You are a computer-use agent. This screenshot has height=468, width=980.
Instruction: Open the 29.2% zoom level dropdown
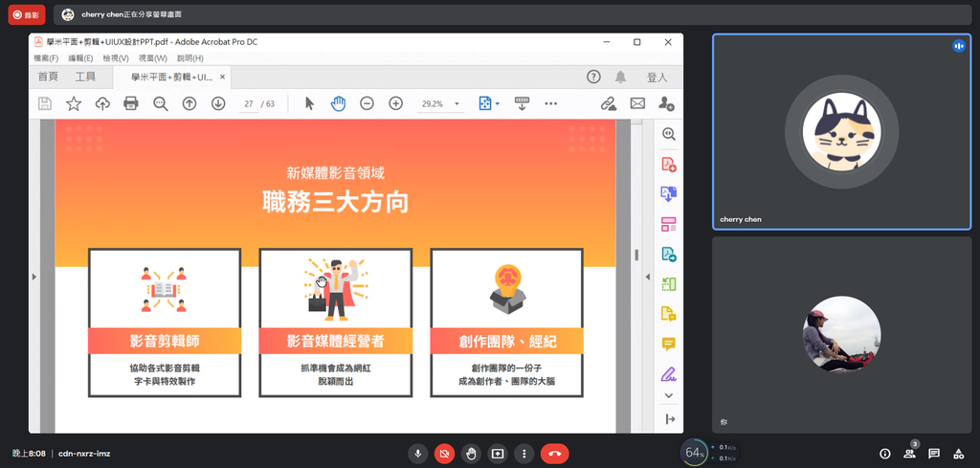coord(457,103)
